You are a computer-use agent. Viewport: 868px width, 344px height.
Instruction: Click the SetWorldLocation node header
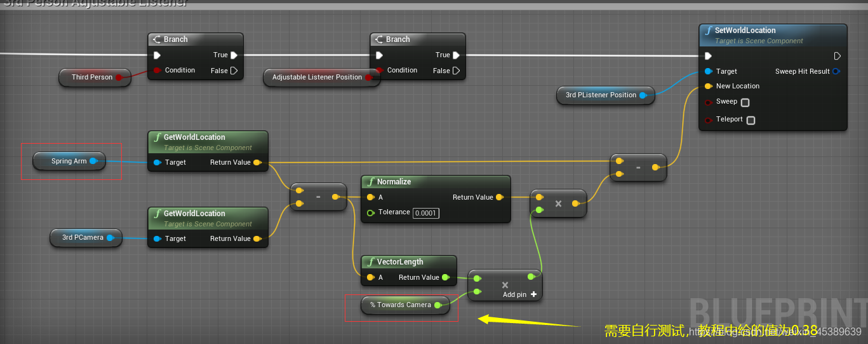click(x=773, y=35)
